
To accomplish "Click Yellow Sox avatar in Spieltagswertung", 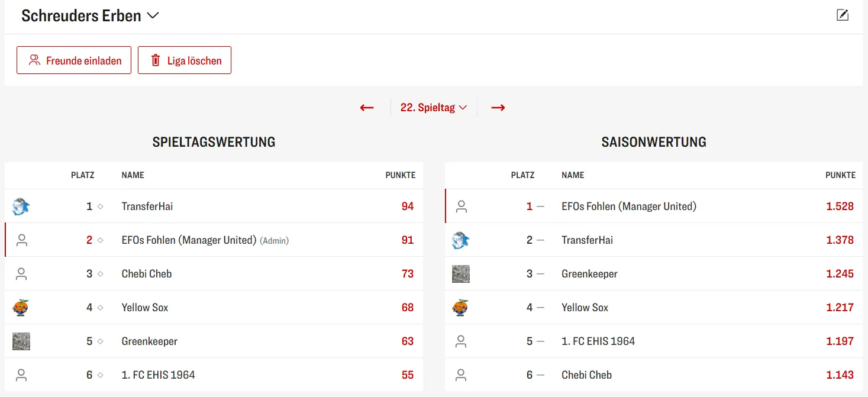I will (21, 308).
